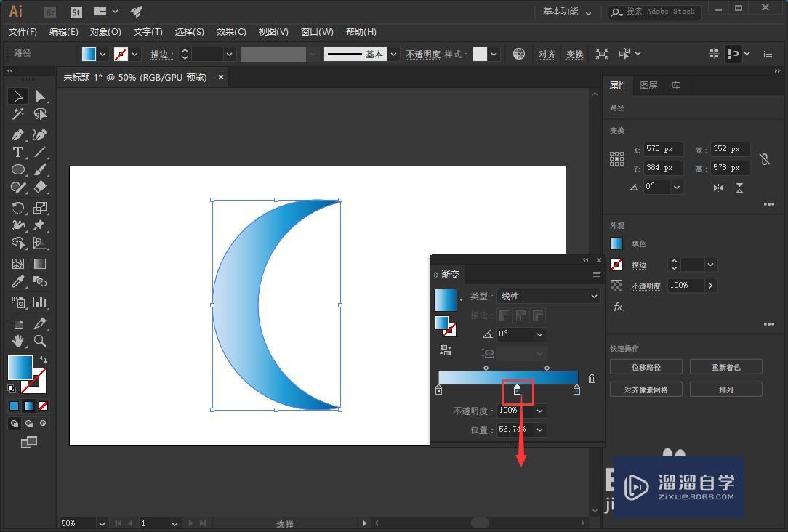788x532 pixels.
Task: Activate the Eyedropper tool
Action: coord(18,282)
